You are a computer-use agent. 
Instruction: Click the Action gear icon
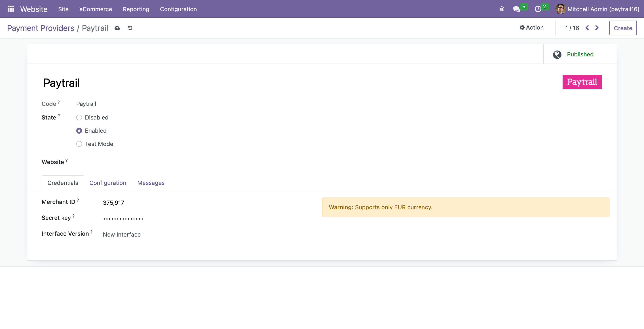tap(522, 28)
